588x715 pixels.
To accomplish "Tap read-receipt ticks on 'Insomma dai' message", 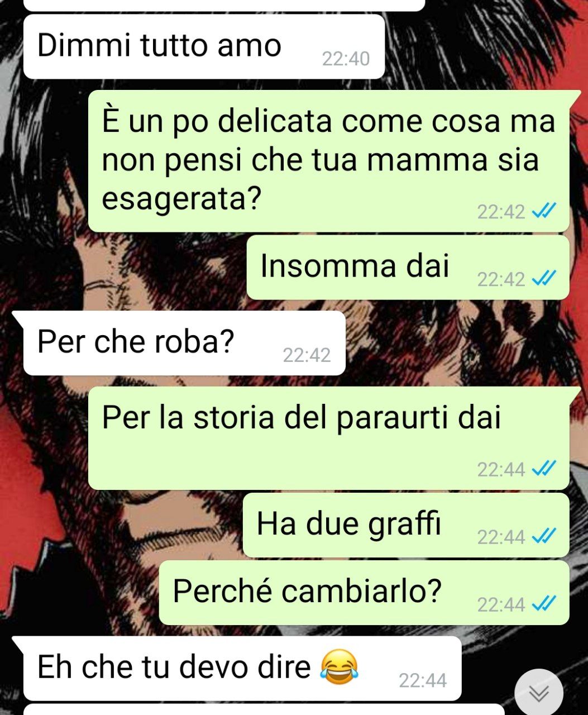I will [x=543, y=278].
